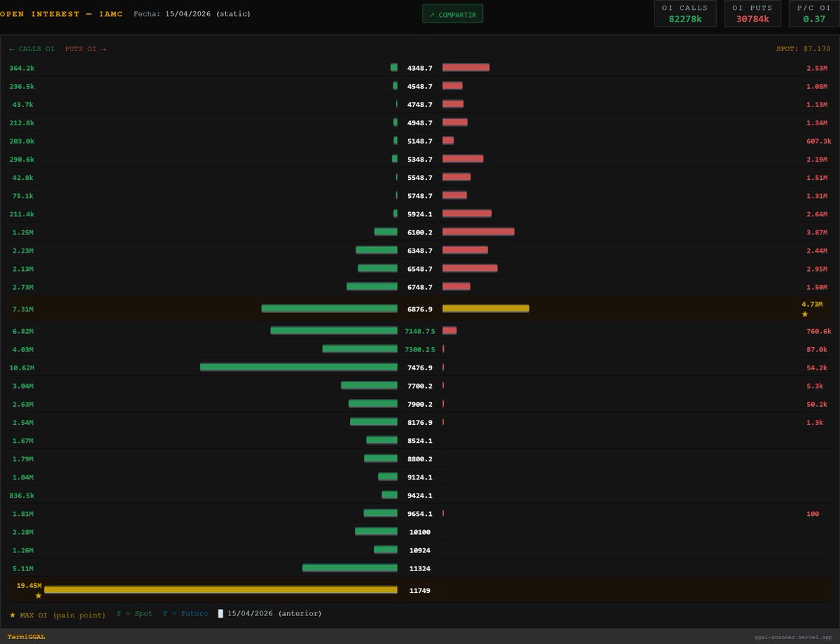840x644 pixels.
Task: Click the F = Futuro legend entry
Action: tap(185, 614)
